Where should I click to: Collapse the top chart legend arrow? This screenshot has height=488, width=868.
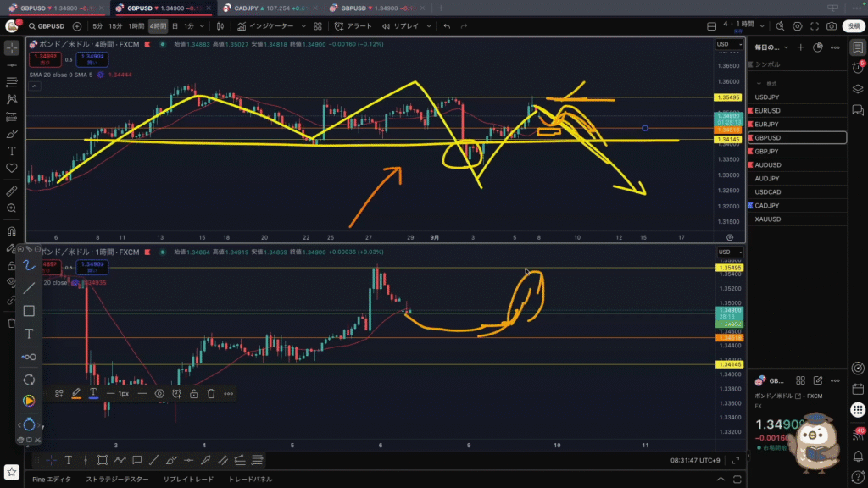point(34,86)
